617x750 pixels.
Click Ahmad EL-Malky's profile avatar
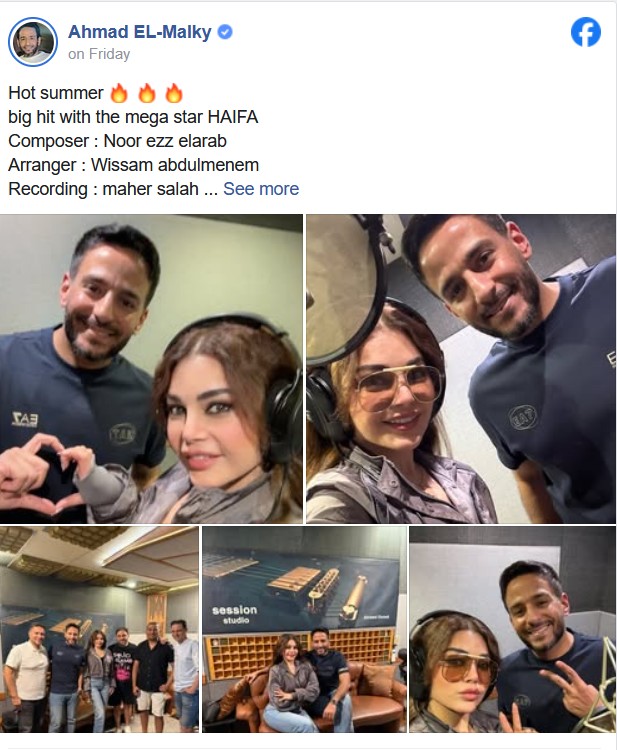[x=33, y=42]
